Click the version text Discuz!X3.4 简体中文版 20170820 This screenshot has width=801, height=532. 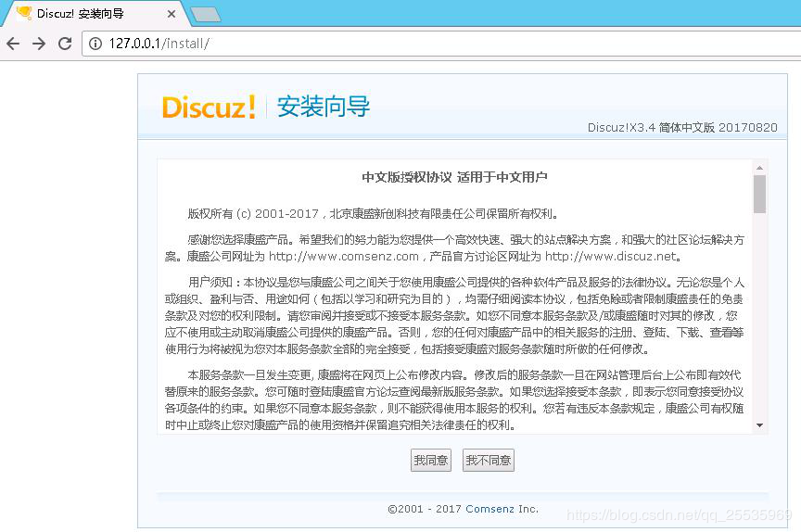tap(682, 127)
